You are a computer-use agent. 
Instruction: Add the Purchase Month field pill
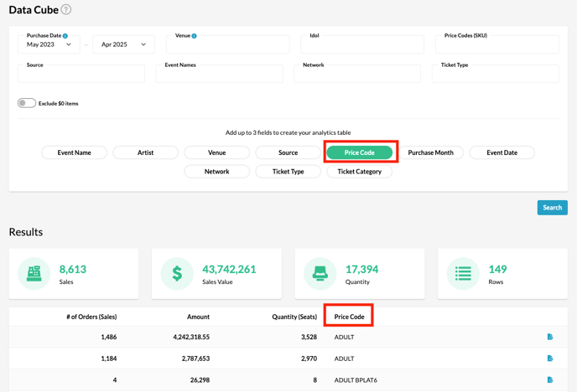point(431,152)
